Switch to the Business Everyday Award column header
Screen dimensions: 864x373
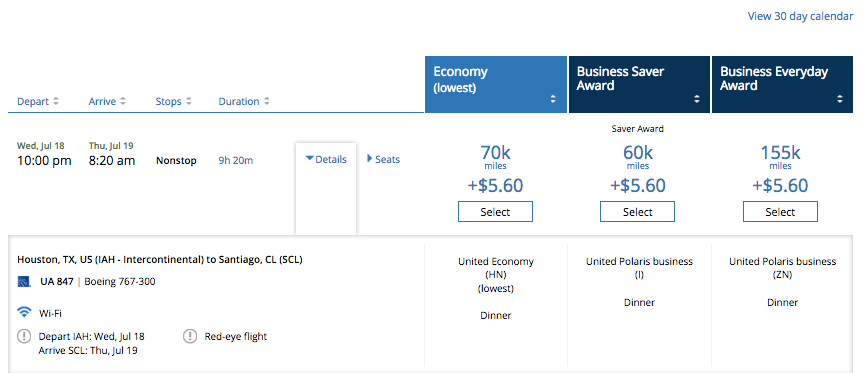click(x=782, y=84)
